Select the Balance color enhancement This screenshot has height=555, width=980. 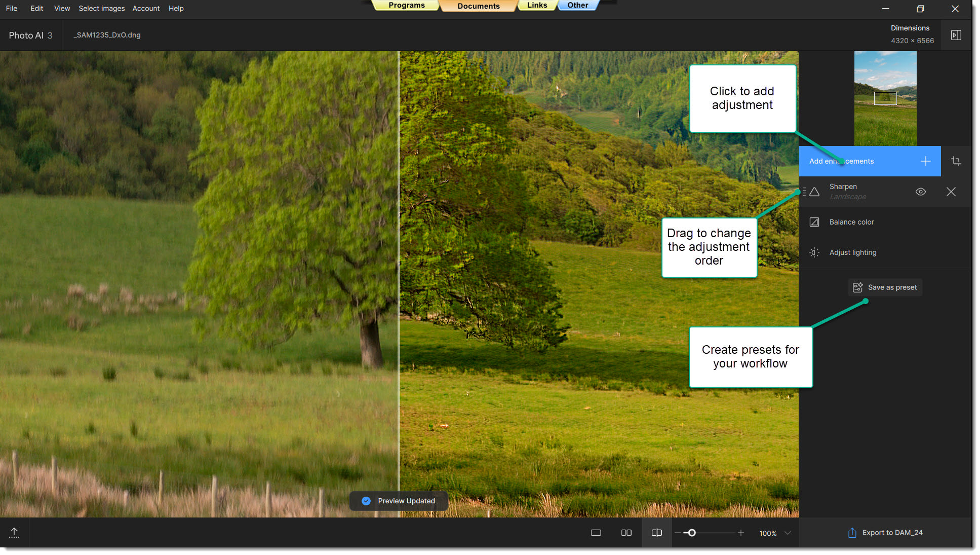click(885, 222)
